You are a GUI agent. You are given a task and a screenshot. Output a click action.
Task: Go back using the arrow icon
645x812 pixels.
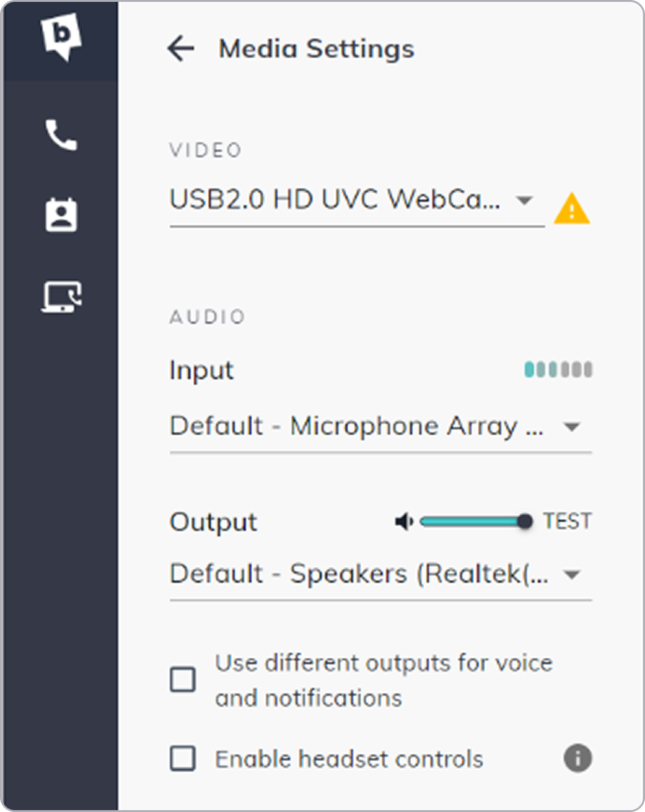click(181, 48)
